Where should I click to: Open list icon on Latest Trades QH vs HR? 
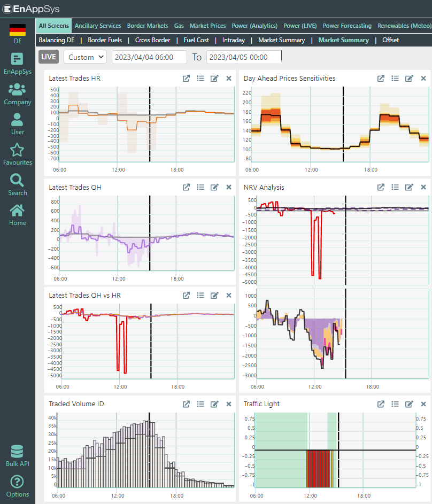200,296
